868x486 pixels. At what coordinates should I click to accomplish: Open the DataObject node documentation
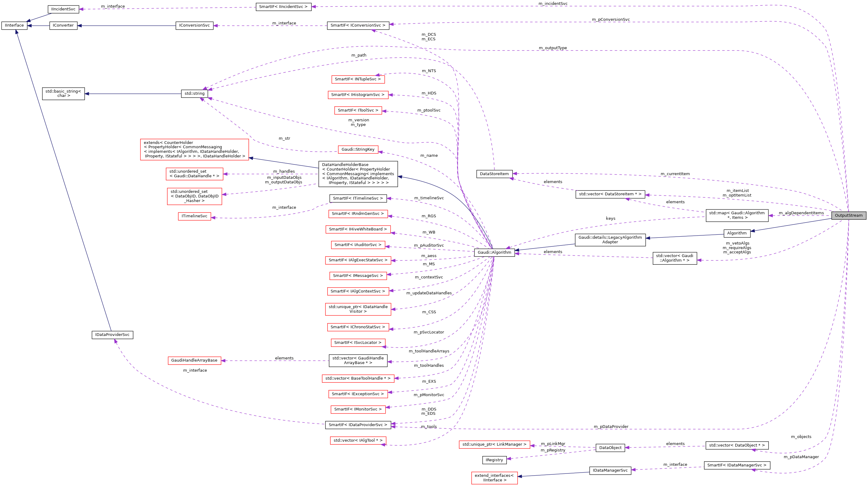(x=610, y=448)
